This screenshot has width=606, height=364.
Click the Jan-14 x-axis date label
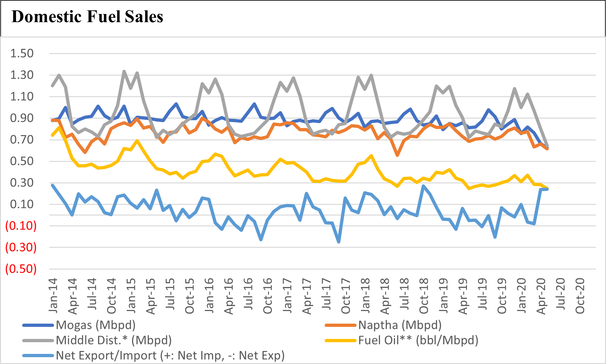pos(53,295)
